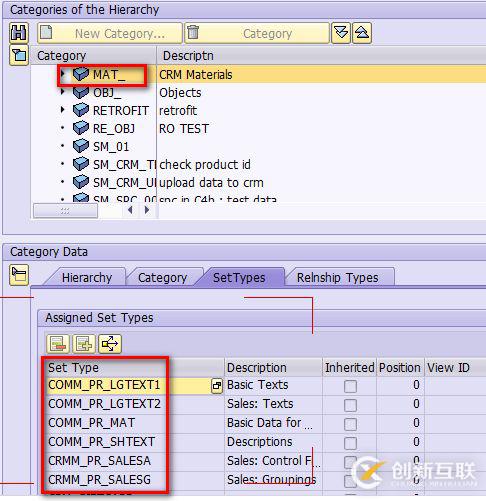Click 'upload data to crm' description
The width and height of the screenshot is (486, 501).
click(x=211, y=183)
